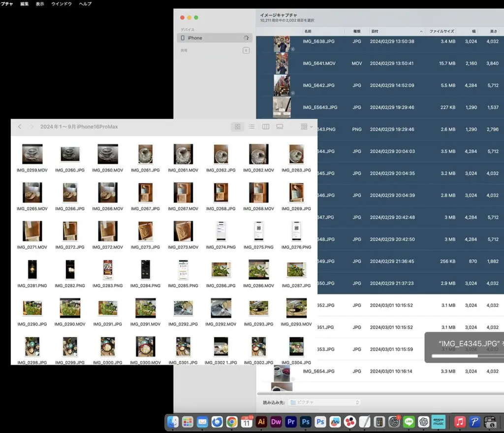Launch Adobe Premiere Pro in dock
This screenshot has height=433, width=504.
(x=291, y=422)
